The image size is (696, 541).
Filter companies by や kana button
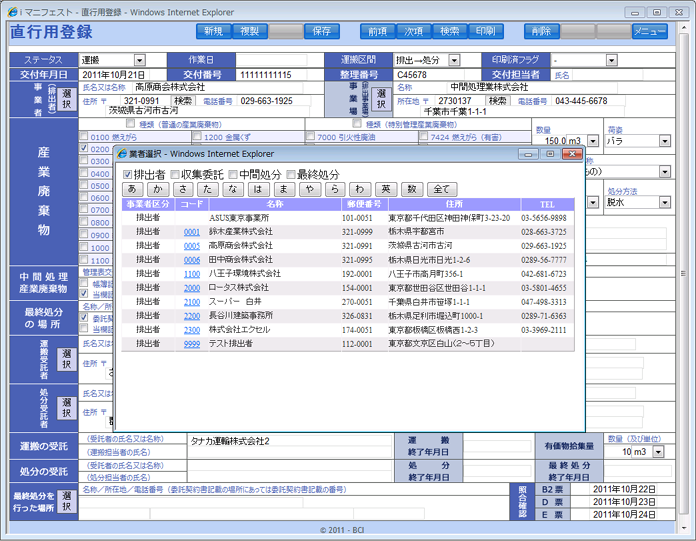[309, 190]
